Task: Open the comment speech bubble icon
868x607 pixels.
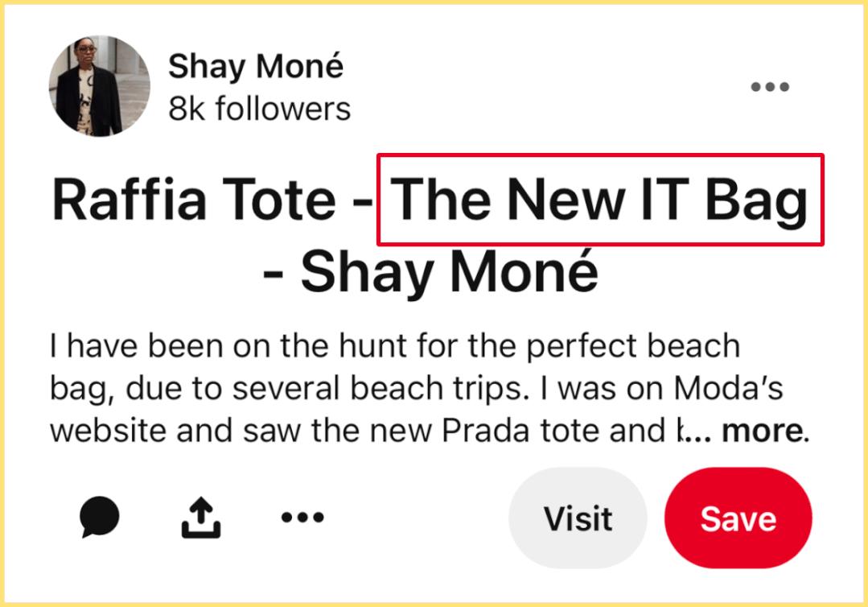Action: (x=100, y=518)
